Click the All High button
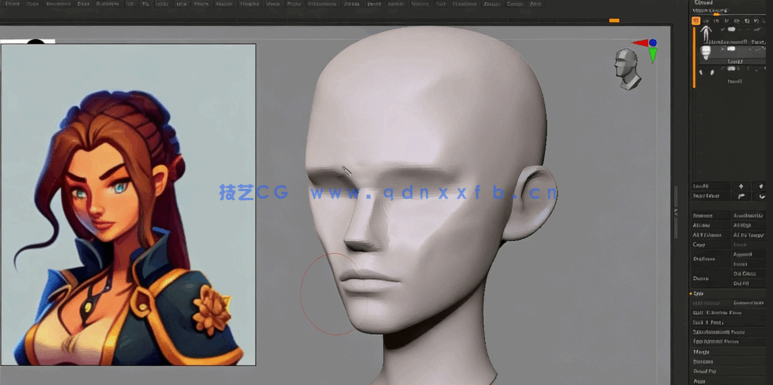The image size is (773, 385). click(748, 225)
